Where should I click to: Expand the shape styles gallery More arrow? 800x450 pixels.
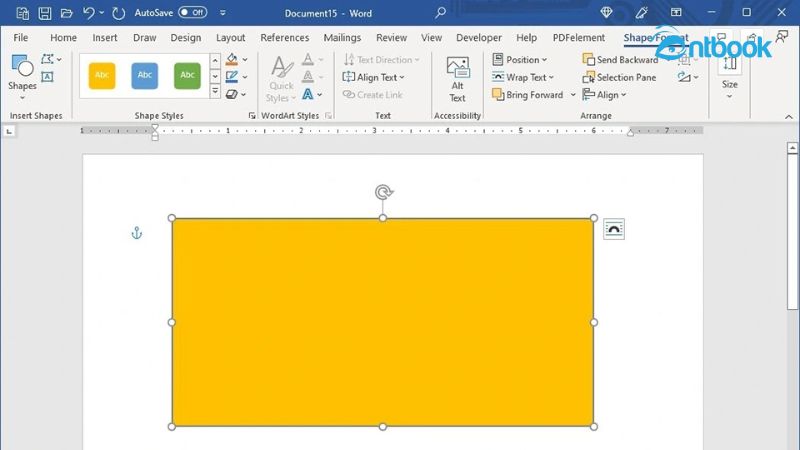[215, 94]
